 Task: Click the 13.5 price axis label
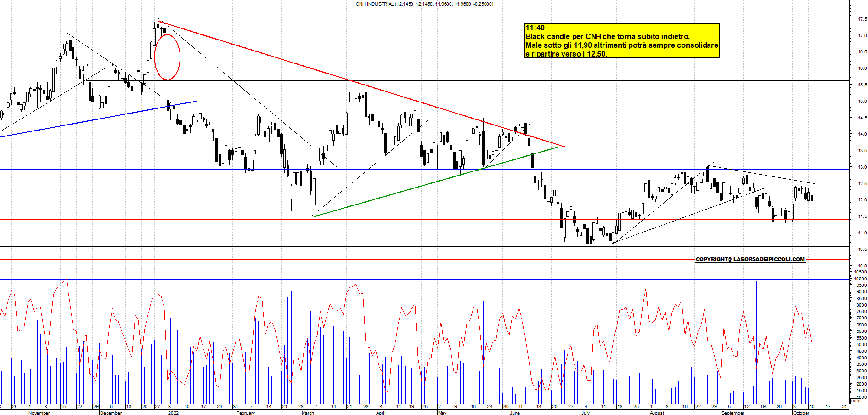coord(862,151)
